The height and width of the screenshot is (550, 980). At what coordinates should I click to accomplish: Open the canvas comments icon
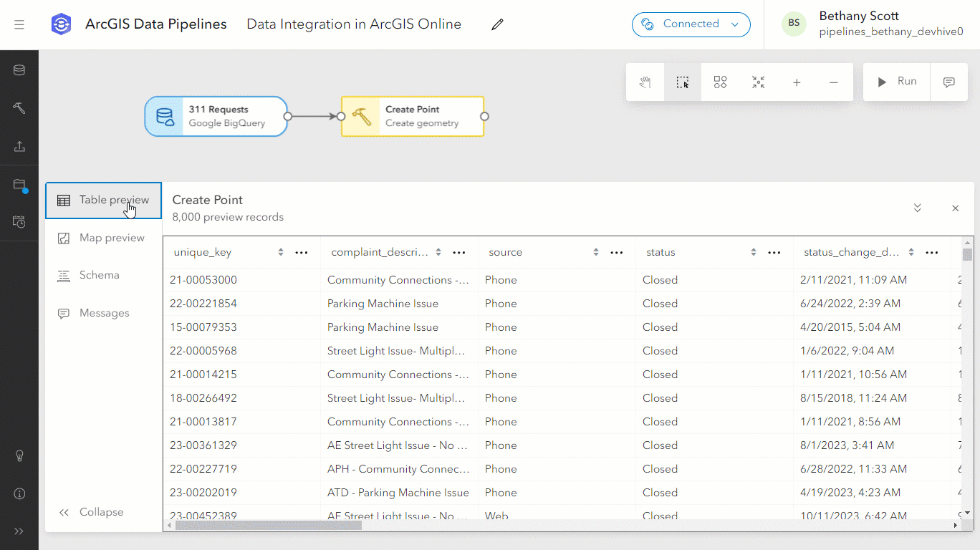949,82
